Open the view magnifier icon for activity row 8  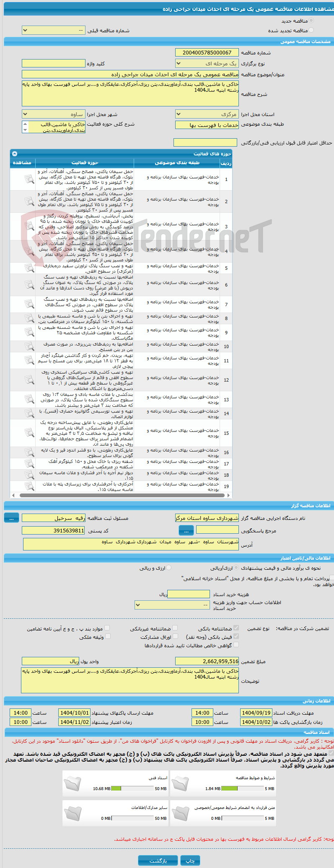(x=29, y=318)
